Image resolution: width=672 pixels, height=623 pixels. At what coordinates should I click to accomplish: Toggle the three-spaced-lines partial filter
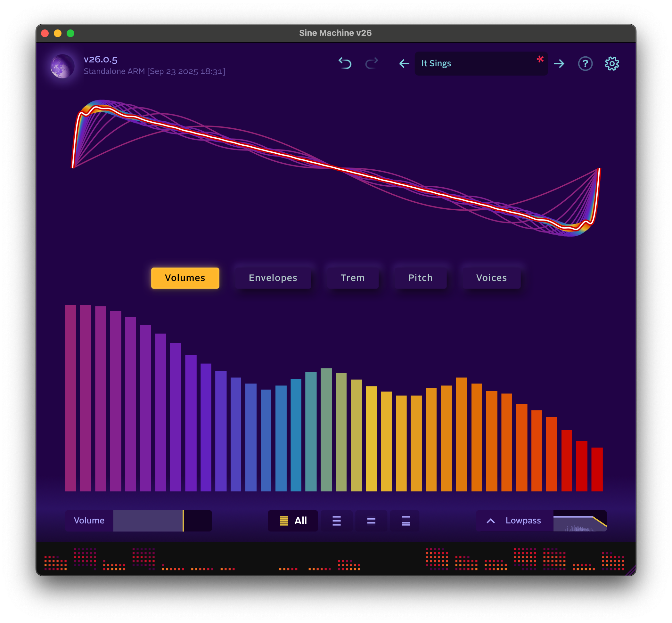click(x=336, y=521)
